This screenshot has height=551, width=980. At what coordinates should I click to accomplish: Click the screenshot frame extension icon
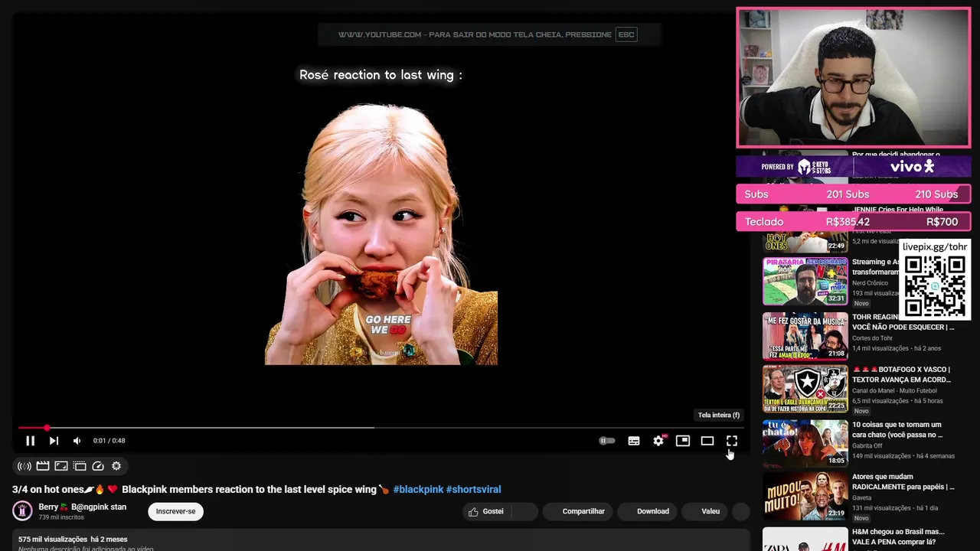(61, 466)
